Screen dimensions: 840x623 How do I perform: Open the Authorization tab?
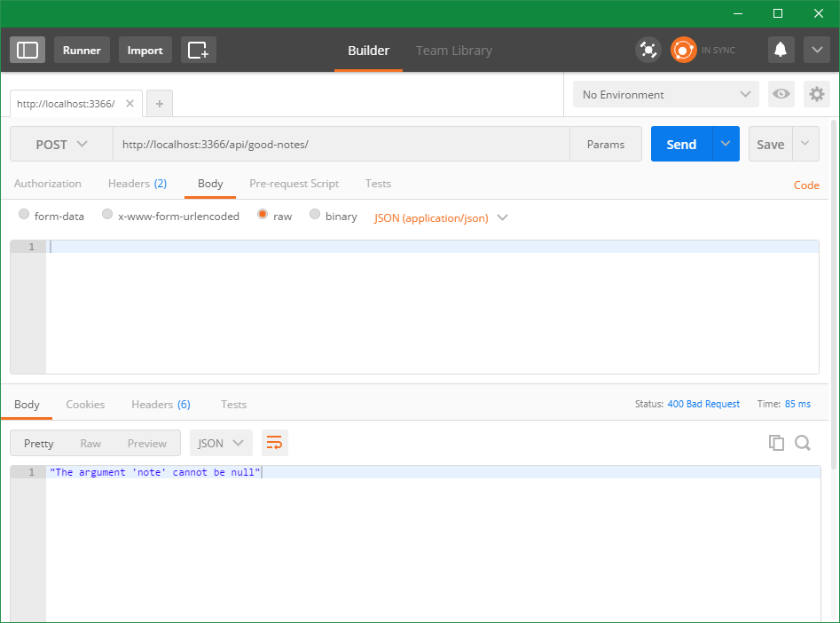click(x=48, y=184)
